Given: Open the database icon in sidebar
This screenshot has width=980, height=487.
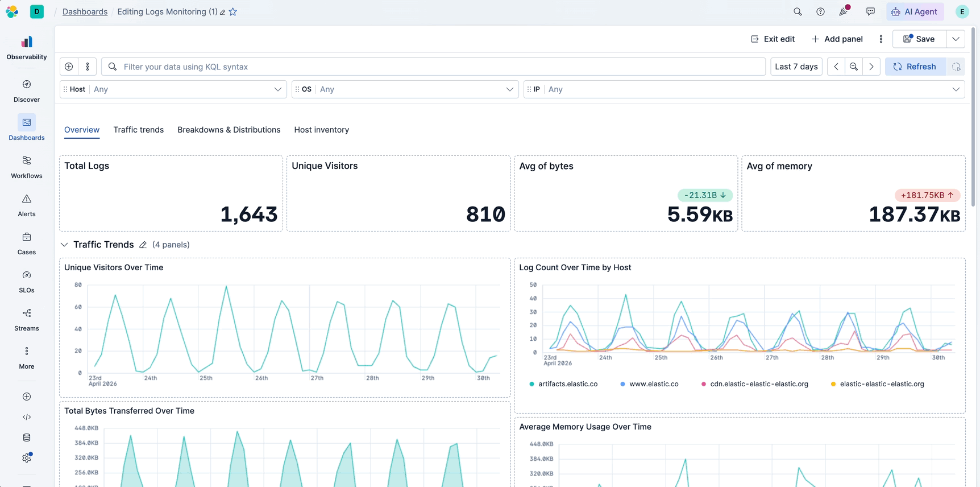Looking at the screenshot, I should [27, 438].
